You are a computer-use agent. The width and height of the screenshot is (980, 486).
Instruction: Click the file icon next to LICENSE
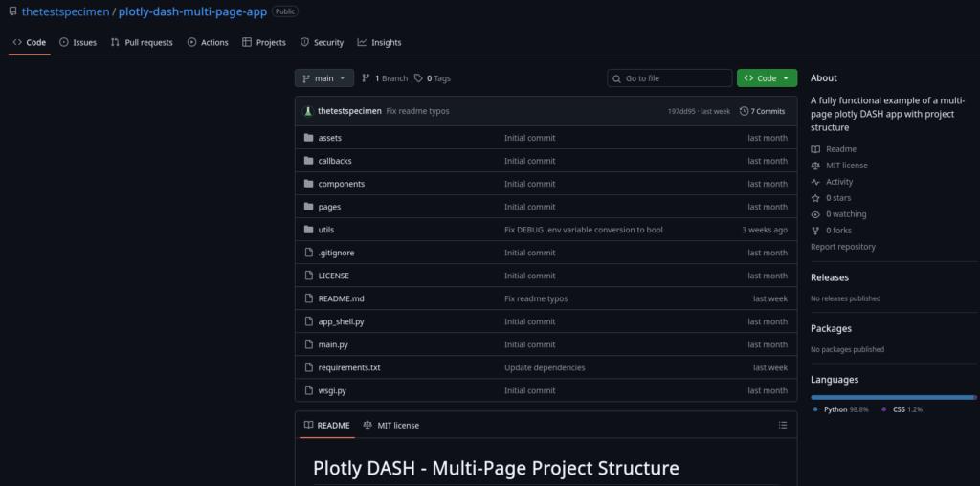308,276
